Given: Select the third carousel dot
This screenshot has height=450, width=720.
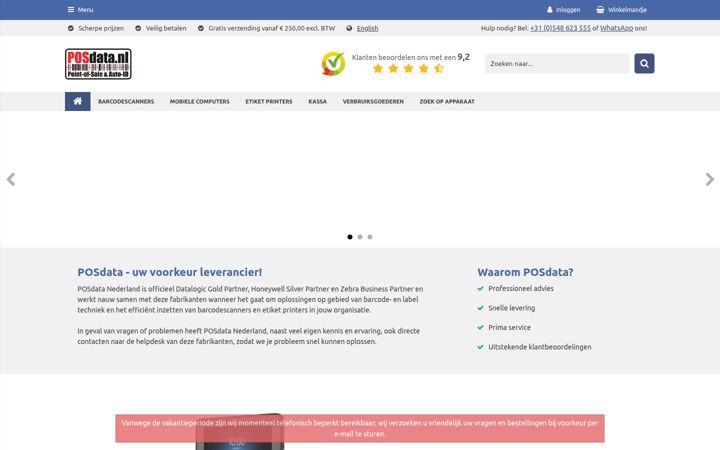Looking at the screenshot, I should tap(370, 237).
